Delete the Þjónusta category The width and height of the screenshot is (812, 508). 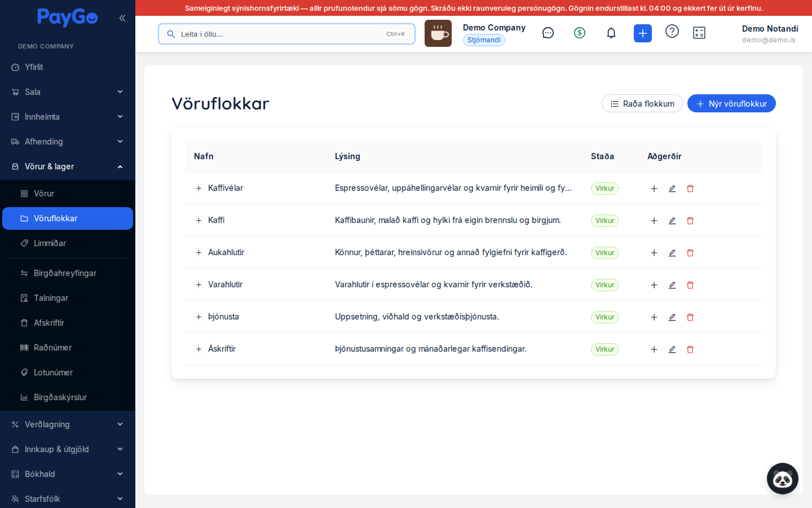(x=690, y=317)
